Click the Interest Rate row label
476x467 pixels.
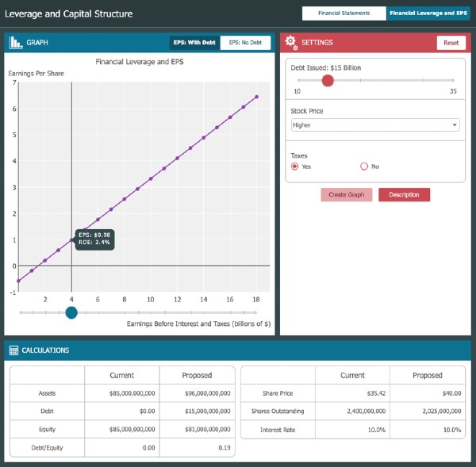coord(278,430)
